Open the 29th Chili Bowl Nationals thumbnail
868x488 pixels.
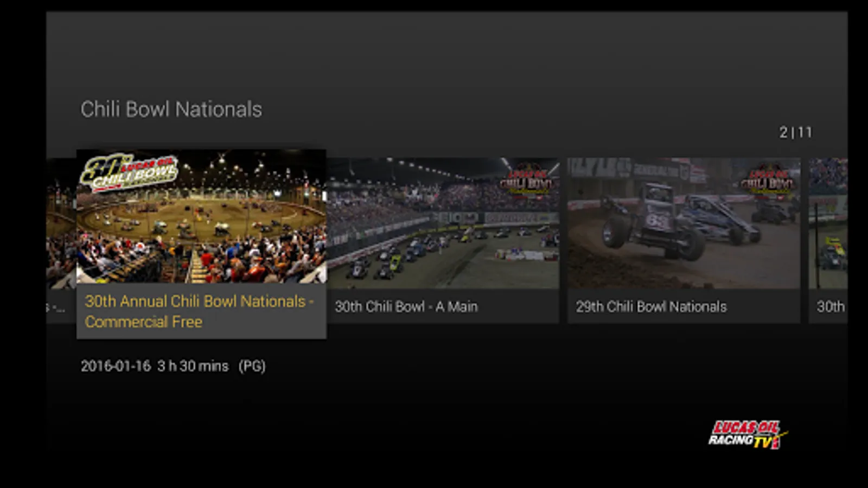[684, 223]
